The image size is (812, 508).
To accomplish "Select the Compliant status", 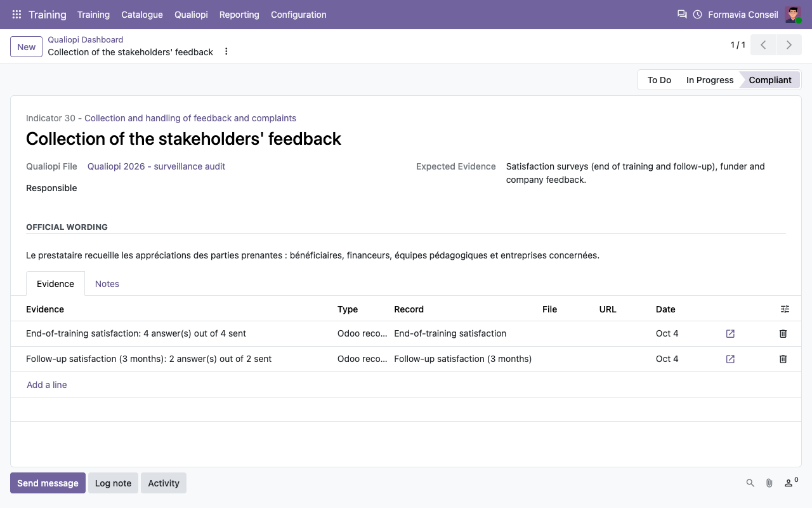I will (x=770, y=80).
